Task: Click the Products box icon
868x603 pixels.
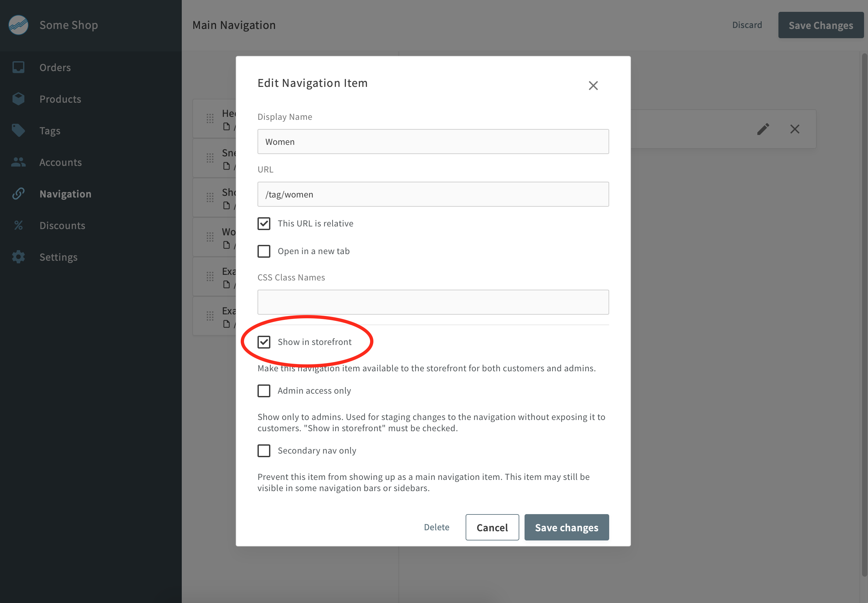Action: coord(18,99)
